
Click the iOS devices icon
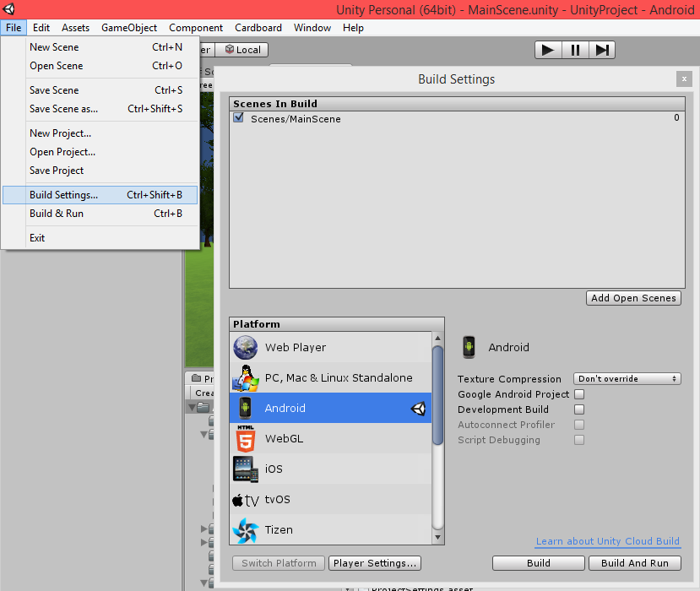[x=246, y=469]
